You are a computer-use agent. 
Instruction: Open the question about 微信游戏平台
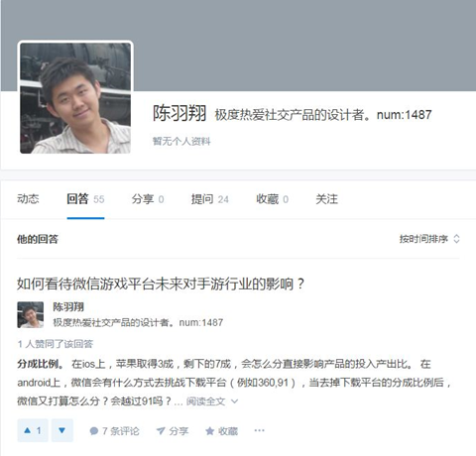[161, 284]
